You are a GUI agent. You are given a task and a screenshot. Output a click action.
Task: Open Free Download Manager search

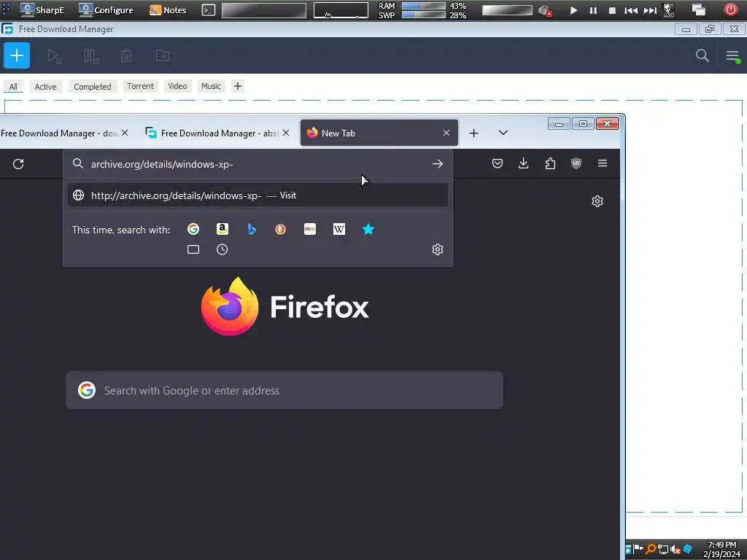click(703, 55)
